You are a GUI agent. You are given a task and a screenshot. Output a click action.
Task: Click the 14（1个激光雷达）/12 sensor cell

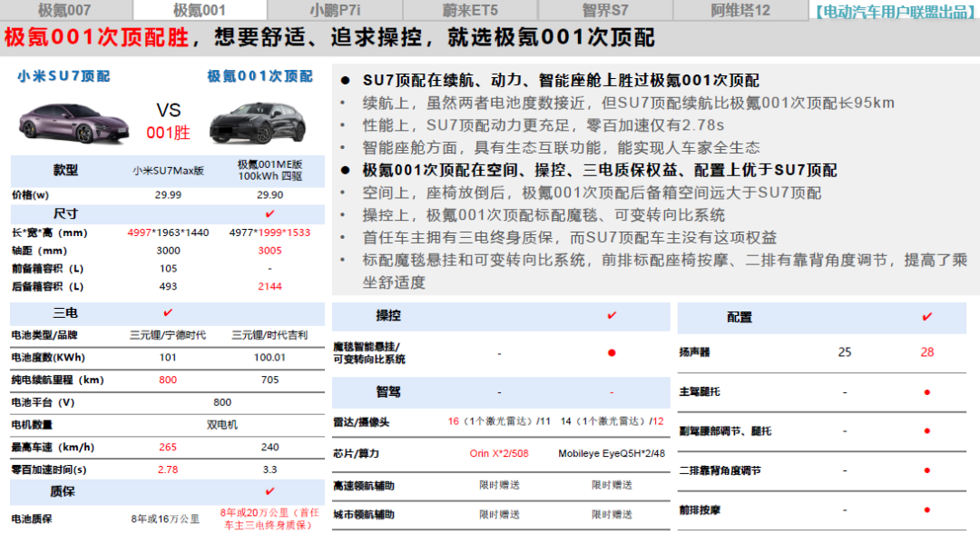612,421
